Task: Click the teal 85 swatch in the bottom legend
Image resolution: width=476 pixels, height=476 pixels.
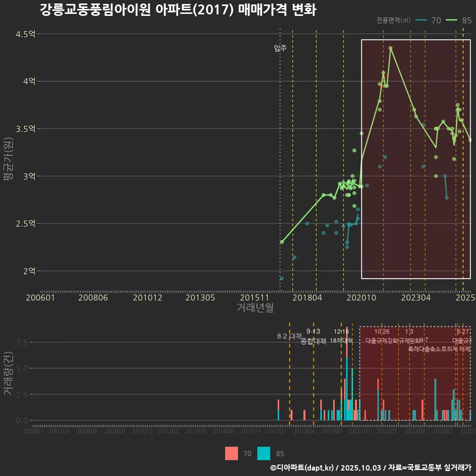Action: 264,453
